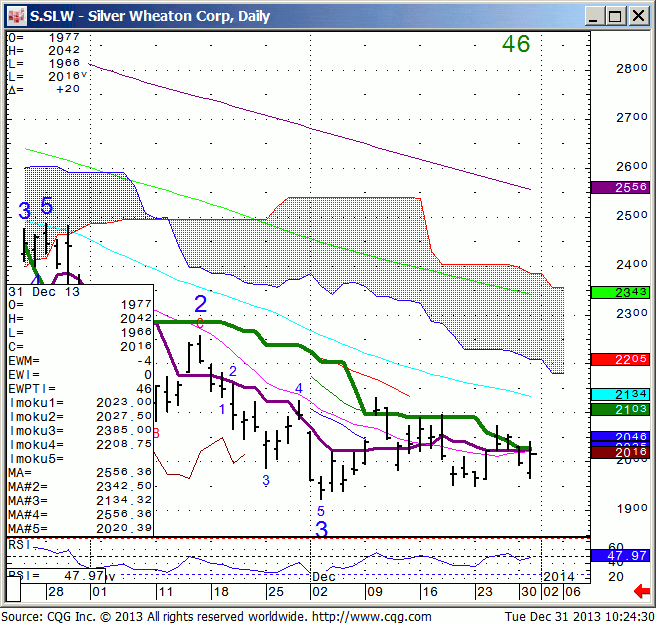
Task: Select the bright green 2343 price marker
Action: click(620, 292)
